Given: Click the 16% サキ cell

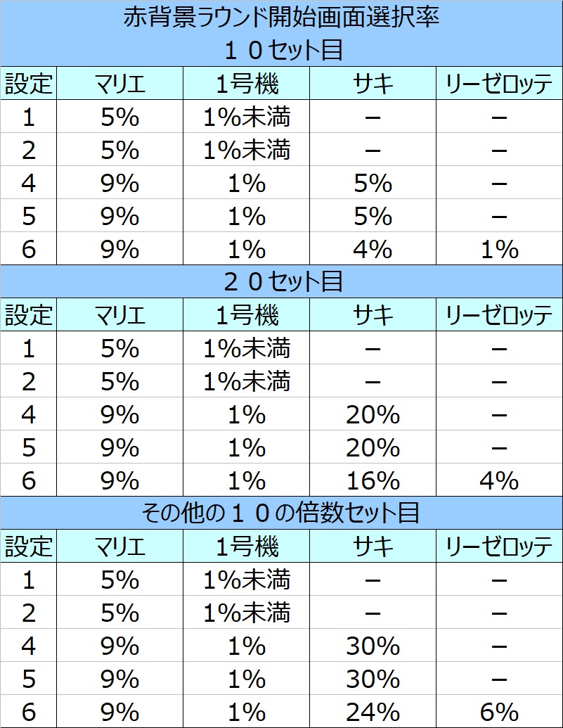Looking at the screenshot, I should point(373,480).
